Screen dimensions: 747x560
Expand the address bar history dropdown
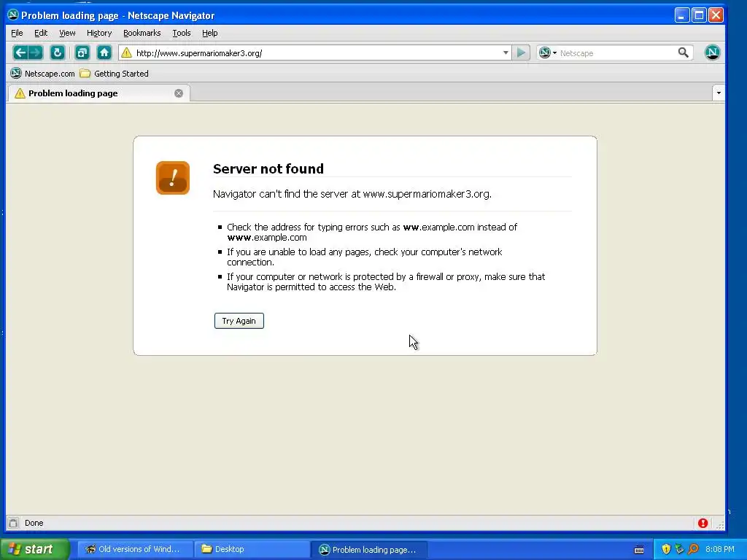(506, 52)
